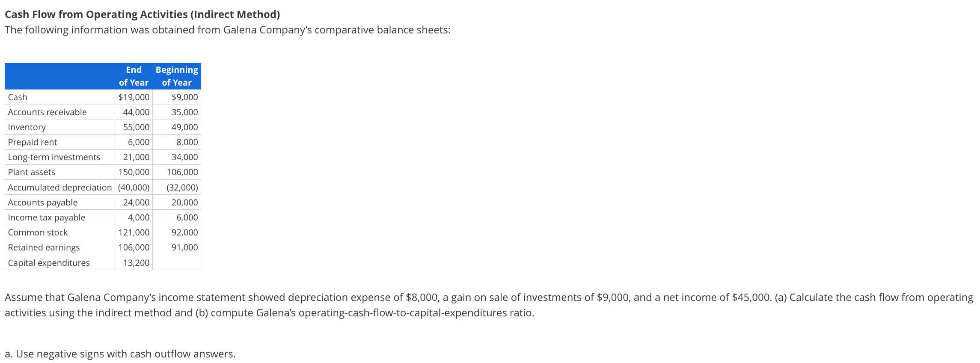980x363 pixels.
Task: Select the Capital expenditures row label
Action: (x=49, y=263)
